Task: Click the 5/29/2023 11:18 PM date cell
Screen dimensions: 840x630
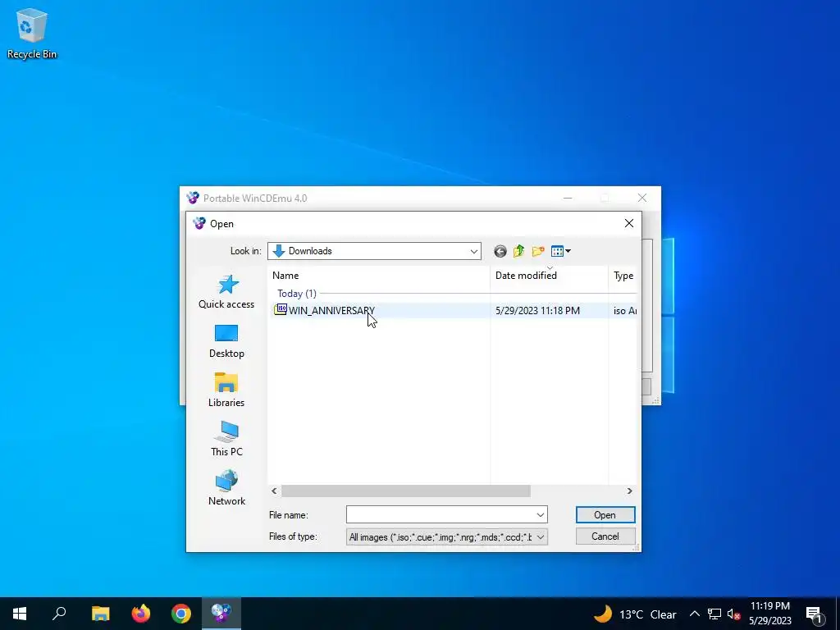Action: tap(537, 311)
